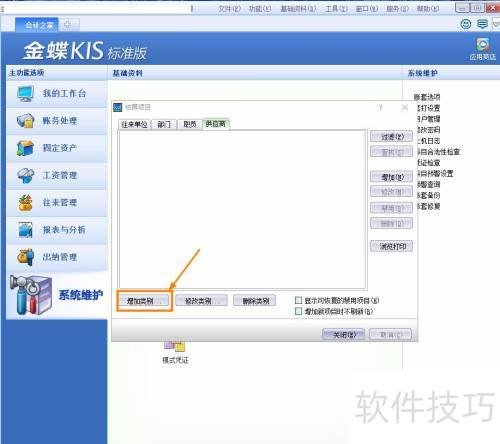Open the 报表与分析 module
The width and height of the screenshot is (500, 444).
pos(57,230)
